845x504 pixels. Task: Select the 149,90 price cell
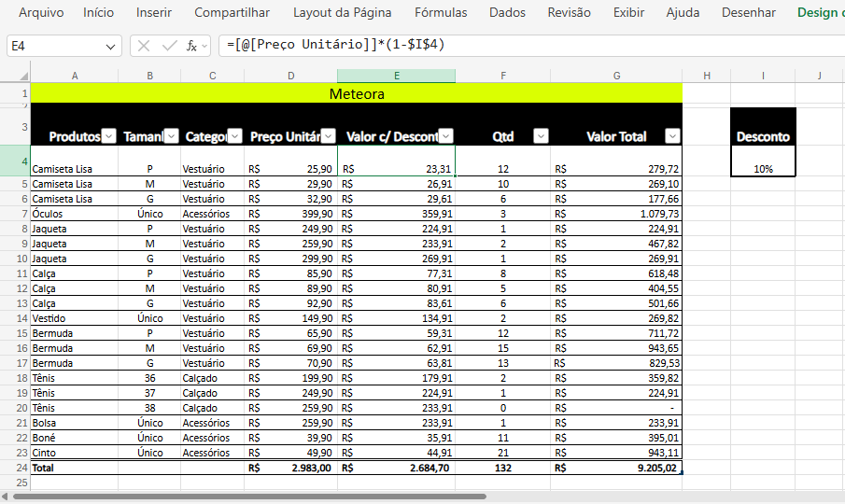[x=291, y=318]
